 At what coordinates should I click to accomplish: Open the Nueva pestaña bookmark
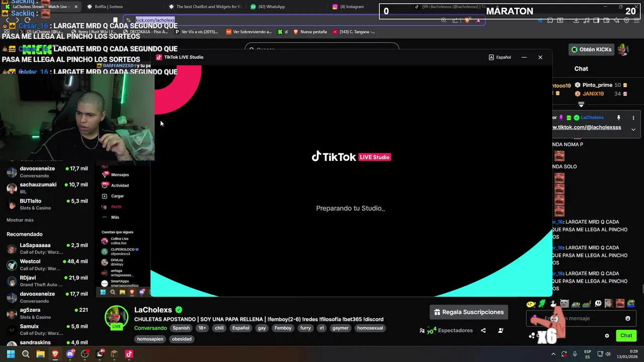point(310,32)
